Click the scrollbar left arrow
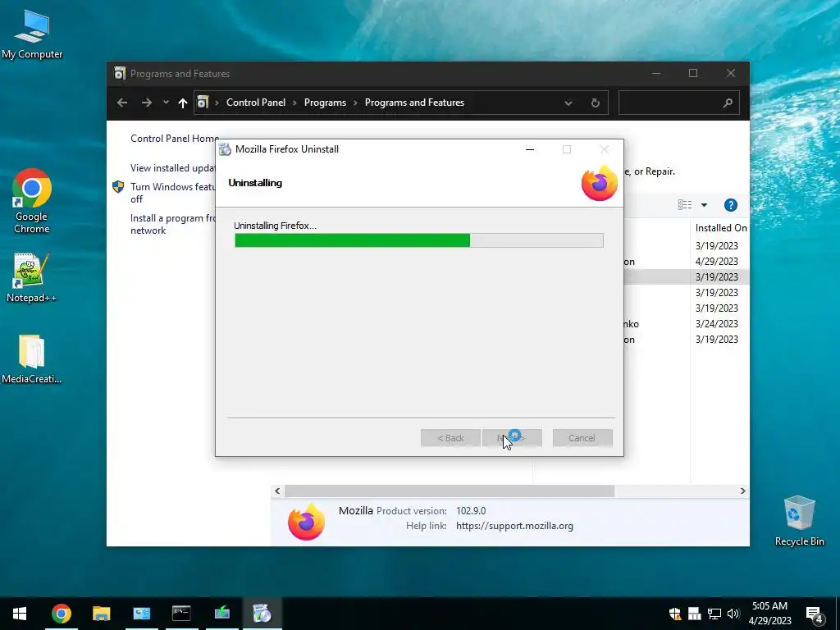This screenshot has height=630, width=840. pos(277,491)
